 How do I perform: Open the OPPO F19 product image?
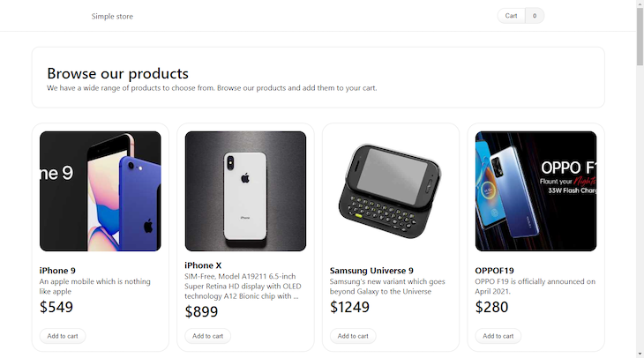pyautogui.click(x=535, y=191)
